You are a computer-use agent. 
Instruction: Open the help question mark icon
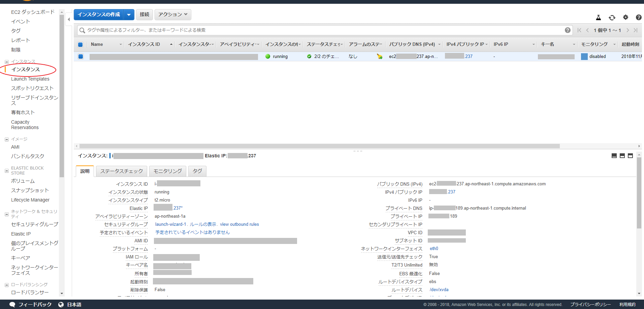[x=639, y=18]
